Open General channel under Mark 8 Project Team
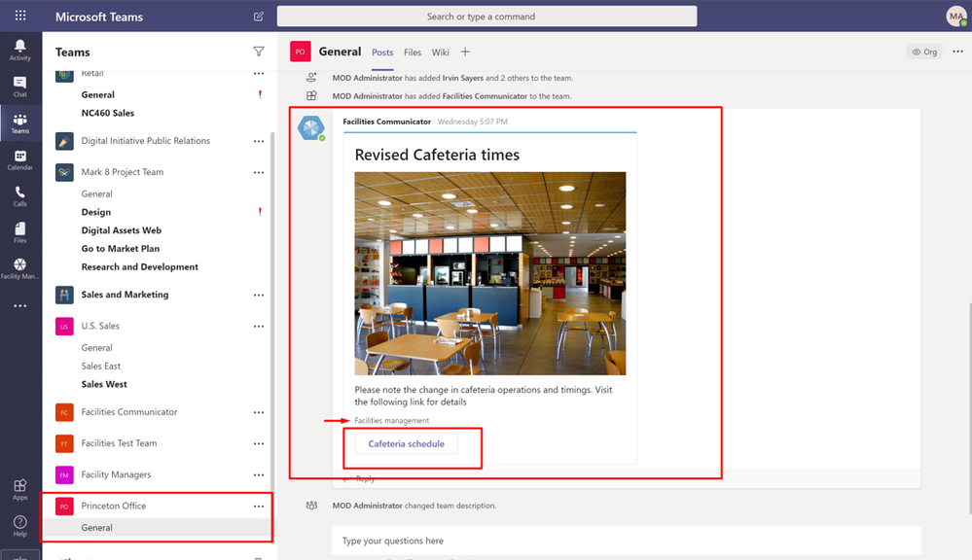 click(96, 193)
